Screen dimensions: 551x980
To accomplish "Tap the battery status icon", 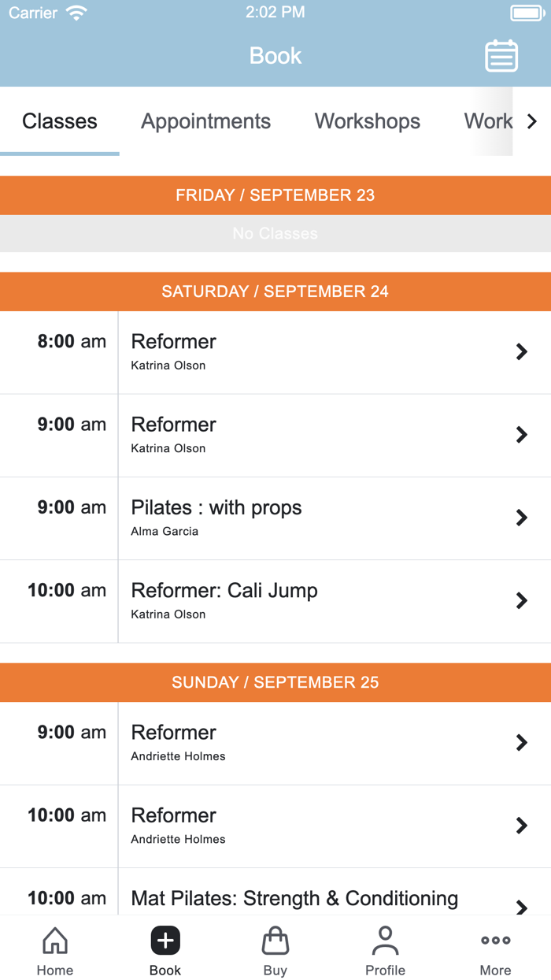I will point(527,13).
